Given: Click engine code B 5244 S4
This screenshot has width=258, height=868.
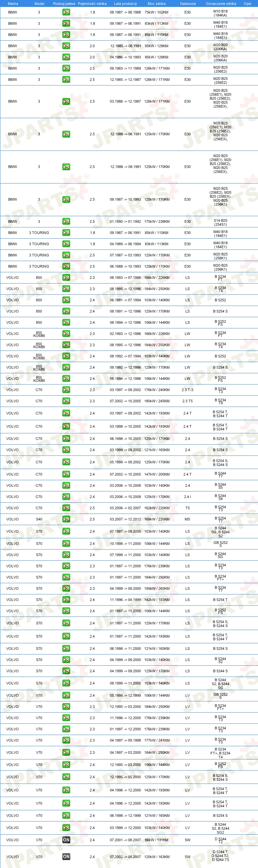Looking at the screenshot, I should 220,497.
